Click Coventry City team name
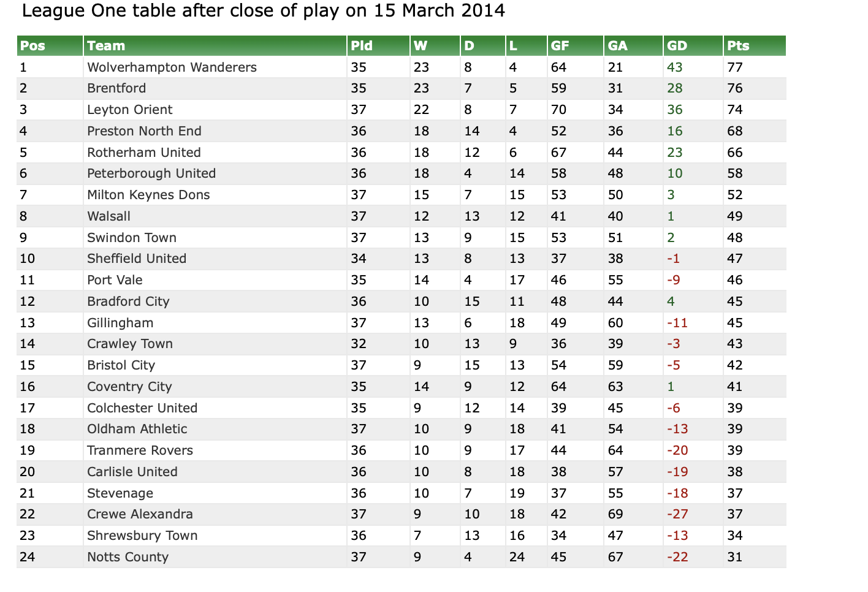868x592 pixels. [x=129, y=387]
